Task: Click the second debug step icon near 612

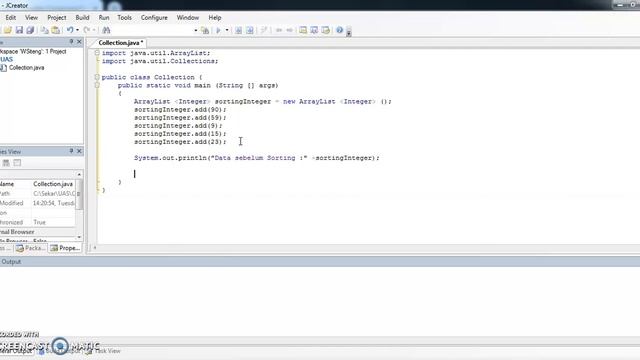Action: (250, 30)
